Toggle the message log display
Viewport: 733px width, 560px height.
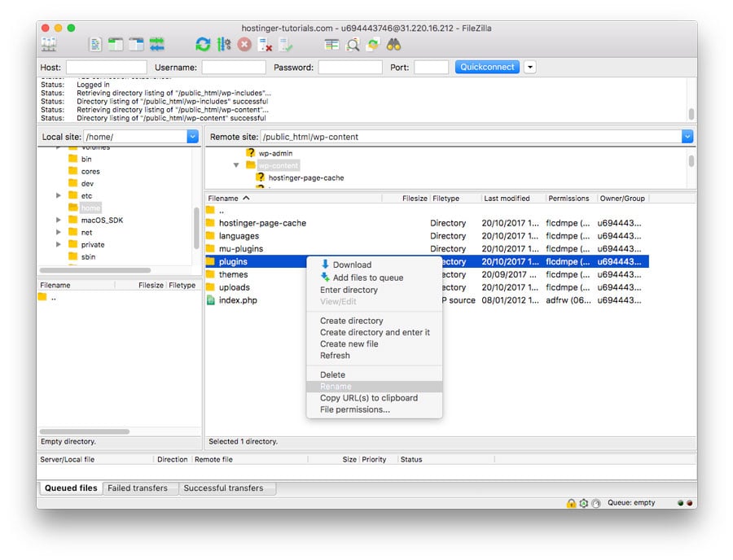(95, 45)
